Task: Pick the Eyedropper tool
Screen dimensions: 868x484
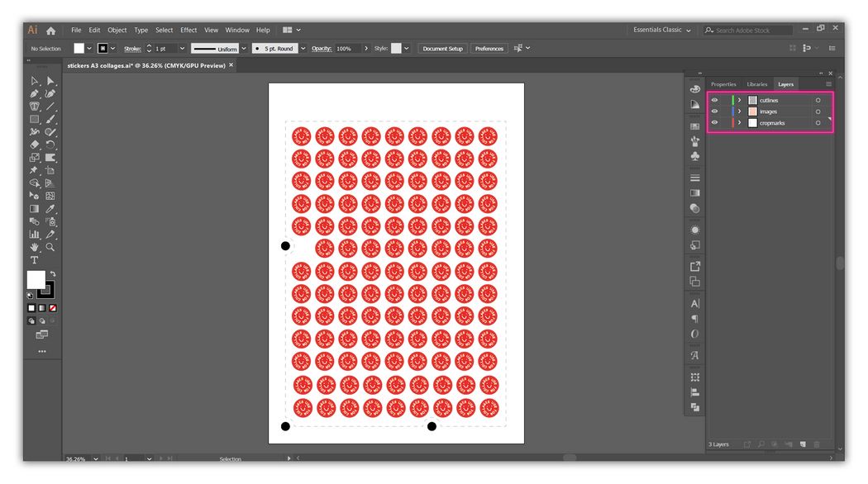Action: point(50,208)
